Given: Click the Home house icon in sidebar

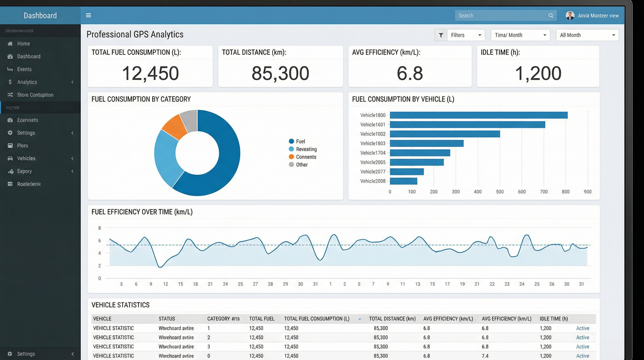Looking at the screenshot, I should pos(10,44).
